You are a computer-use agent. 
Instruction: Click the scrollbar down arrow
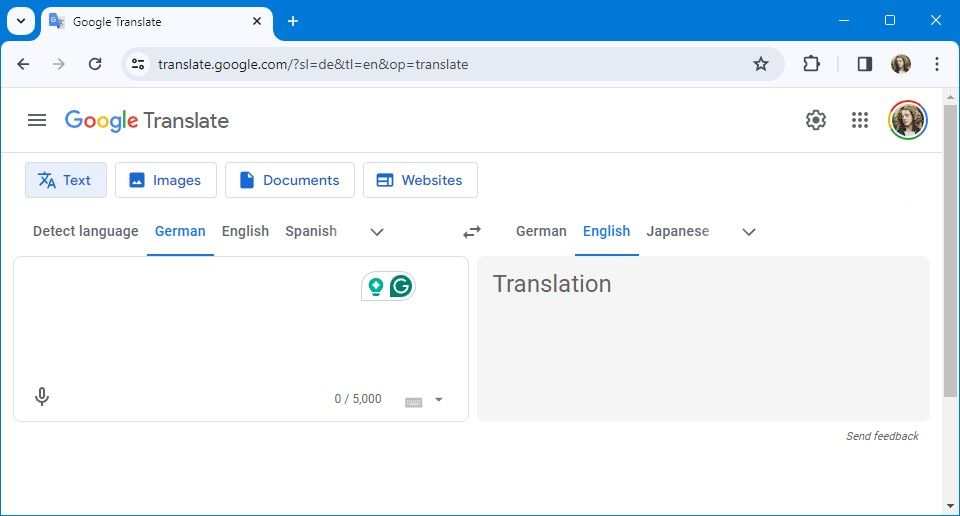point(950,506)
